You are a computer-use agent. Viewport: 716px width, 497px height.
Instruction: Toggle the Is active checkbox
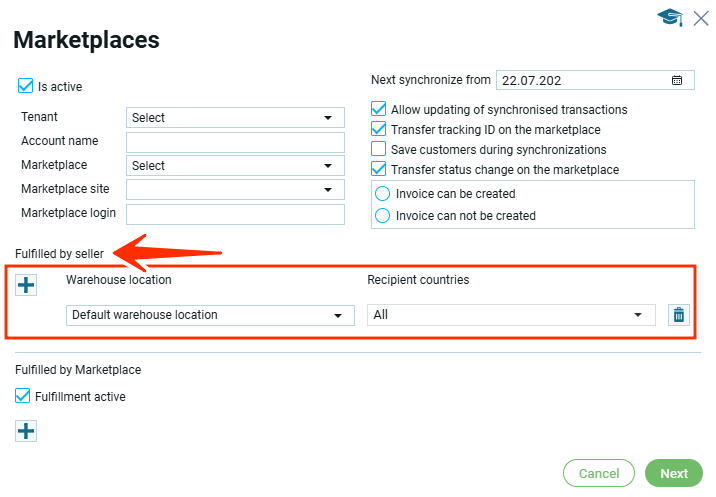click(x=26, y=86)
